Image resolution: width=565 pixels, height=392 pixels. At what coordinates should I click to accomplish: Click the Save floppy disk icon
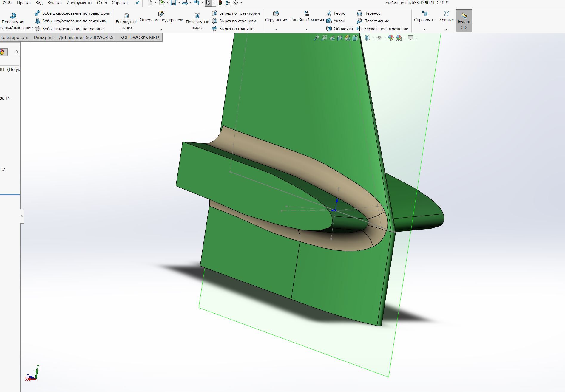[x=173, y=3]
